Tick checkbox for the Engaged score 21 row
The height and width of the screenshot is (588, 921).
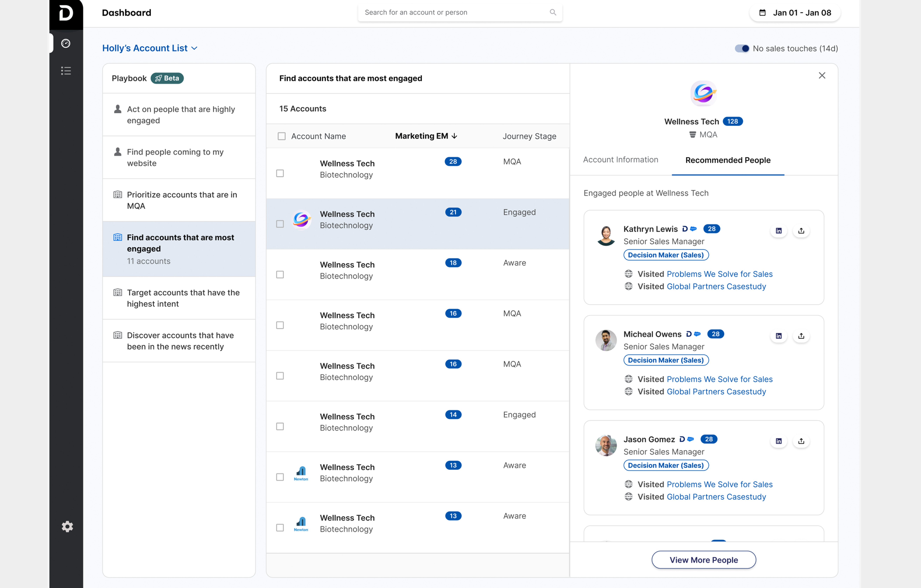coord(280,224)
